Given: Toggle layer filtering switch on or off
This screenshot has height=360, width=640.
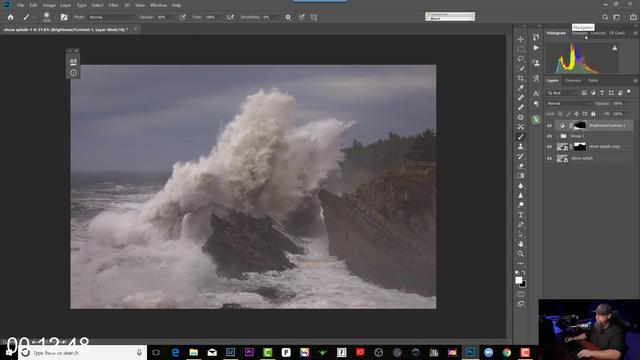Looking at the screenshot, I should coord(629,92).
